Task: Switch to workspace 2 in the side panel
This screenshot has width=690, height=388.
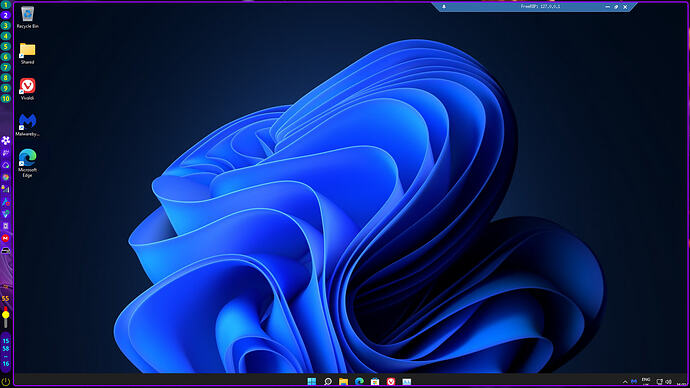Action: [x=6, y=15]
